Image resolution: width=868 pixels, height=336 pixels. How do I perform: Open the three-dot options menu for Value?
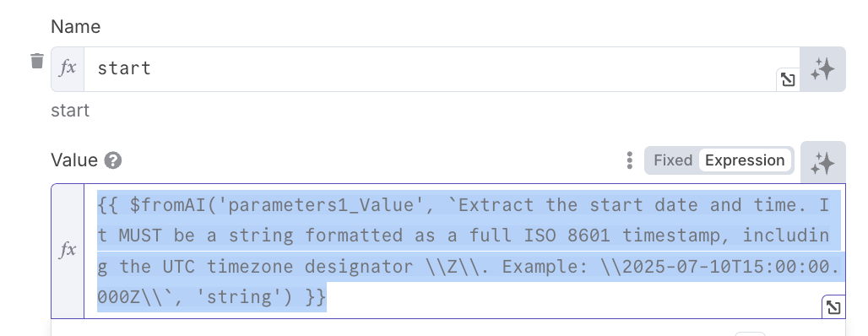pyautogui.click(x=629, y=160)
